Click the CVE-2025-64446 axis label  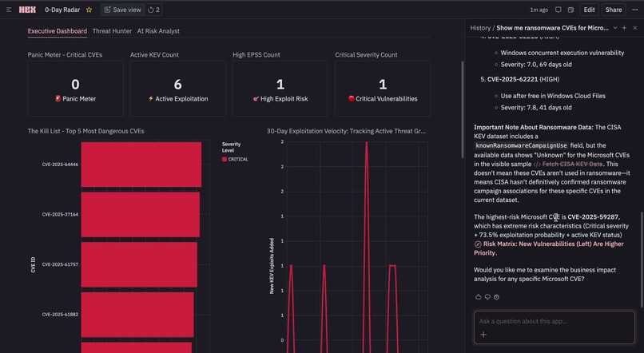point(60,165)
